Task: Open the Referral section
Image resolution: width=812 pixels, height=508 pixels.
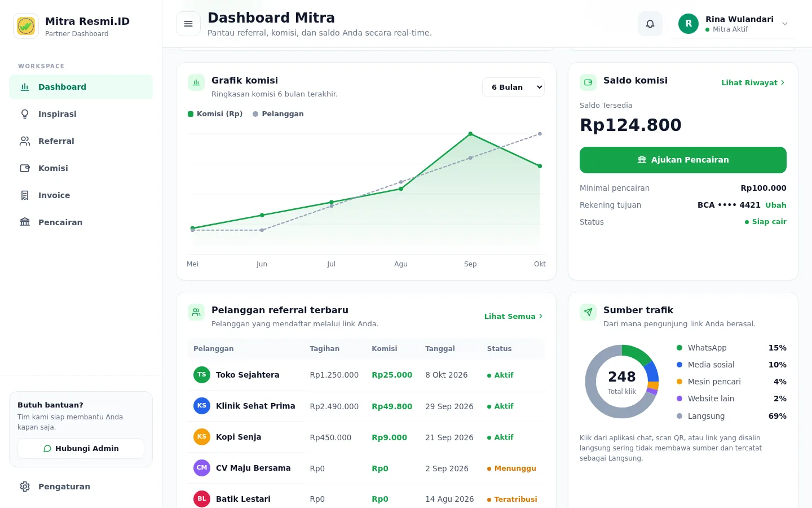Action: pyautogui.click(x=81, y=141)
